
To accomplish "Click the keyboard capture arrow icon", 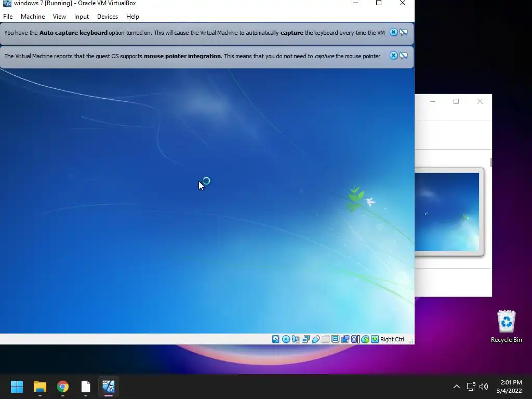I will (375, 339).
